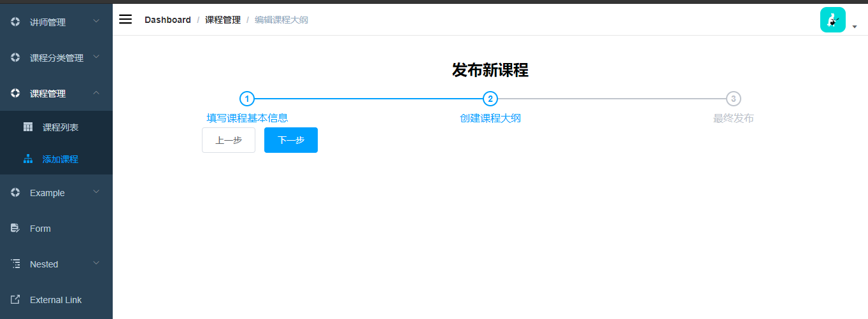Click the 上一步 button
The image size is (868, 319).
click(x=229, y=140)
